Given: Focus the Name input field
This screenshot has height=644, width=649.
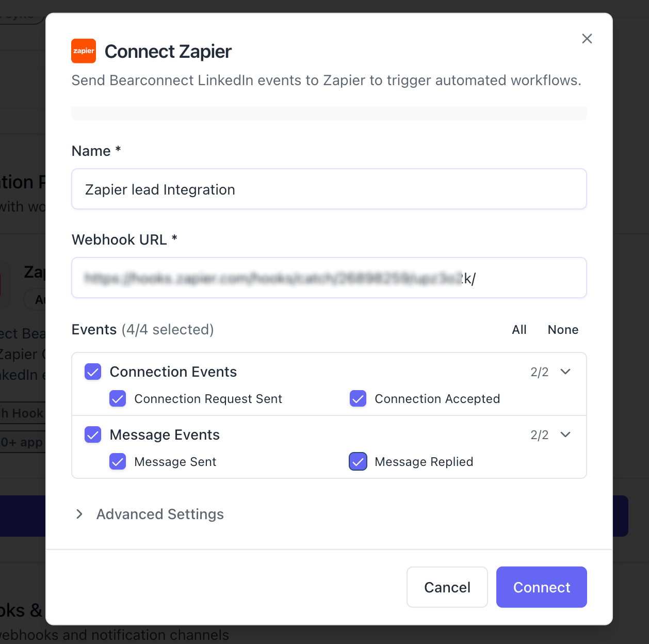Looking at the screenshot, I should [329, 189].
